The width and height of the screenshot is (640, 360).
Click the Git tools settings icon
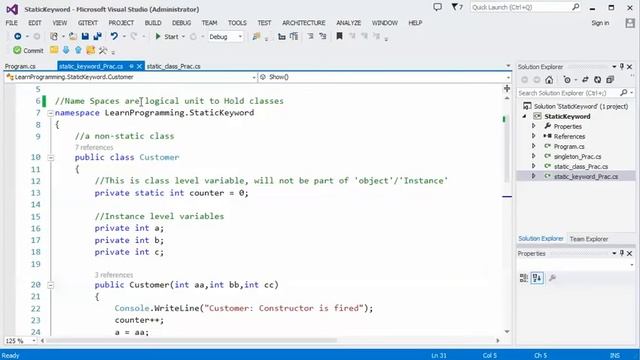[x=103, y=50]
